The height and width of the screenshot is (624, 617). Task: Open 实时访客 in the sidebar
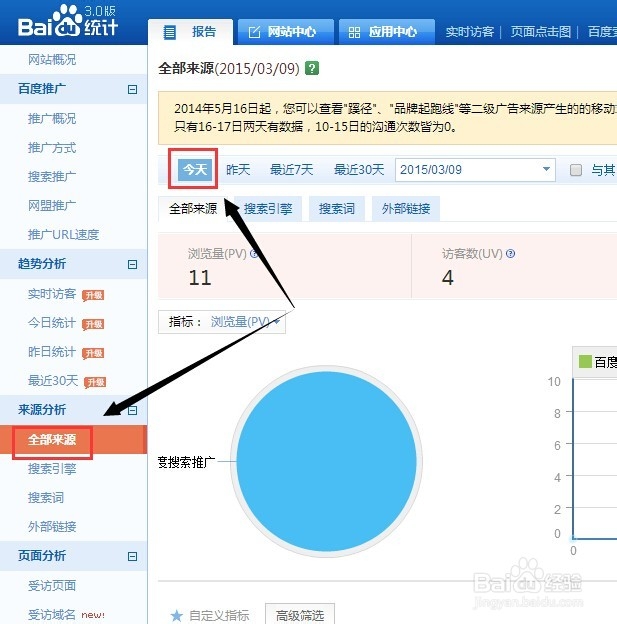[x=52, y=294]
